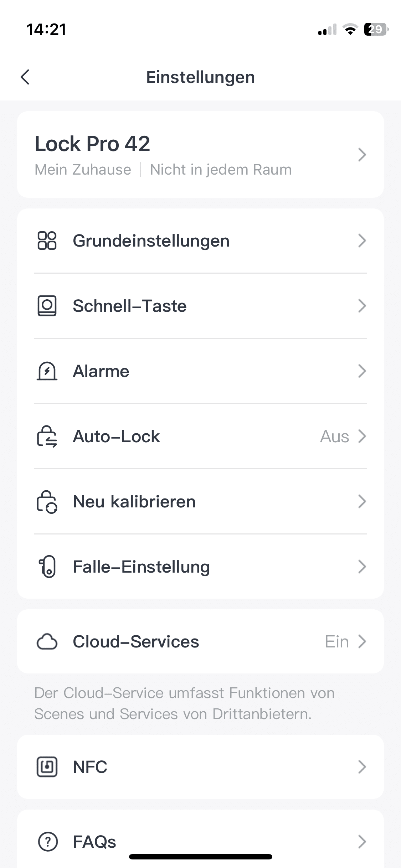The height and width of the screenshot is (868, 401).
Task: Tap the NFC chip icon
Action: [x=47, y=767]
